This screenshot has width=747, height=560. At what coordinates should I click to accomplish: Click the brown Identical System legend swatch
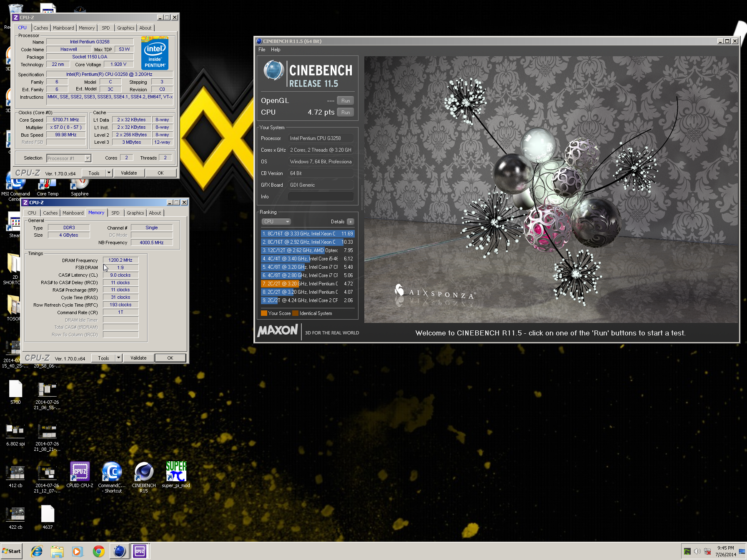(x=295, y=313)
